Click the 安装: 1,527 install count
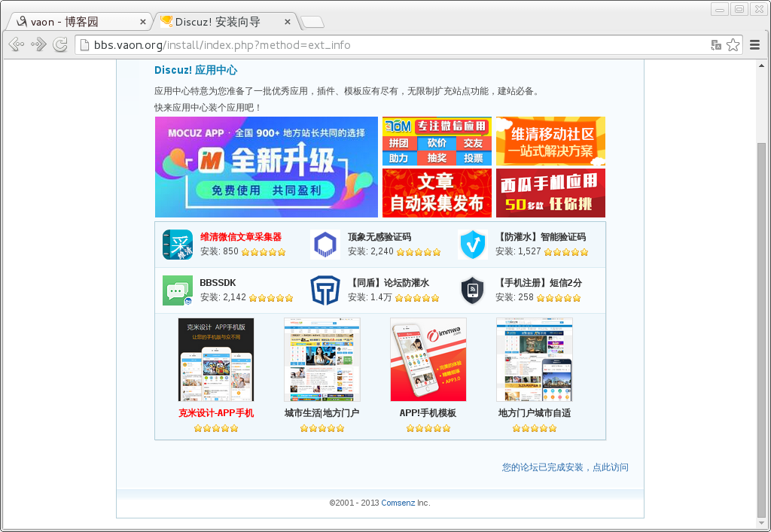 [x=518, y=251]
